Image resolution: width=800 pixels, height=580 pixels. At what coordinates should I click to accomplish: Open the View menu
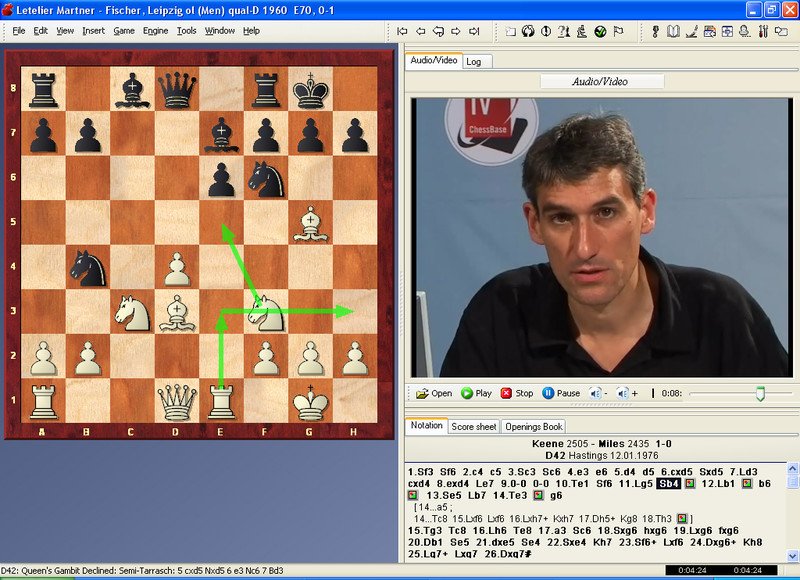point(65,31)
